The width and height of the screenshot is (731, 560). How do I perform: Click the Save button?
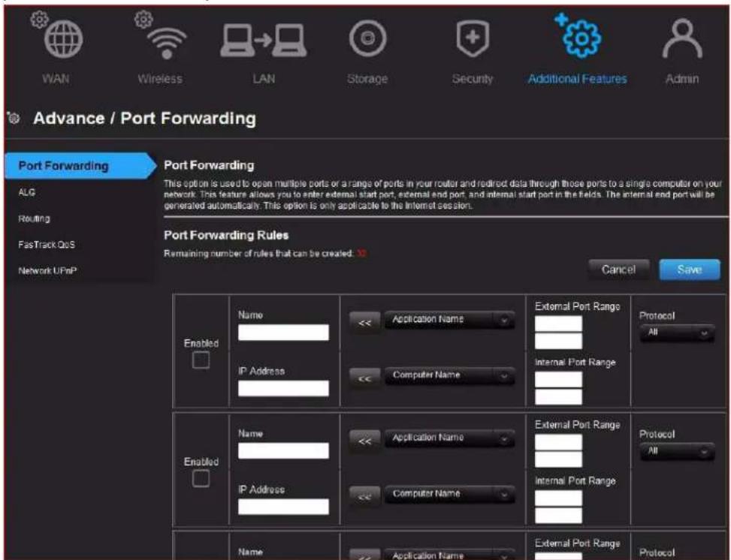click(x=690, y=269)
